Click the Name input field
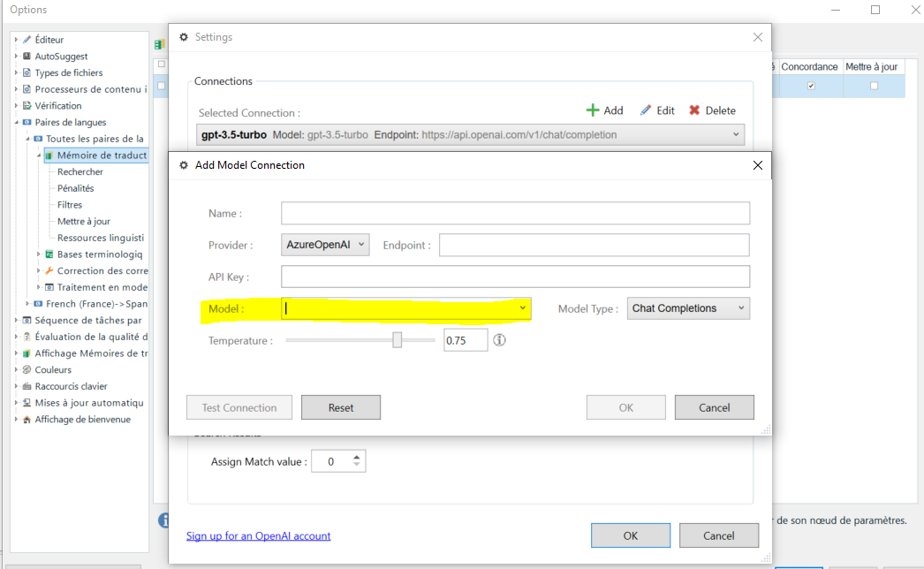This screenshot has height=569, width=924. (x=515, y=213)
